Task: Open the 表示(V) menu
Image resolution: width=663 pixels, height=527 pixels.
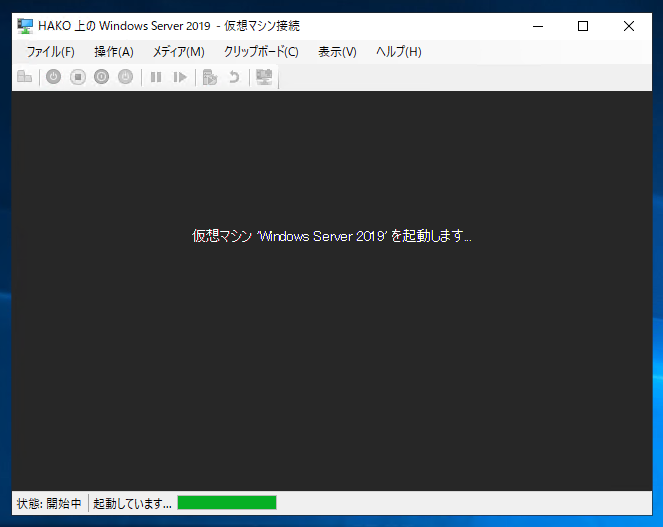Action: click(x=337, y=52)
